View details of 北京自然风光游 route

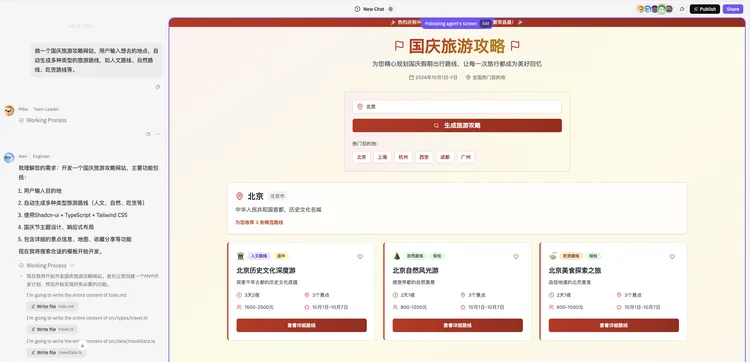[x=458, y=325]
